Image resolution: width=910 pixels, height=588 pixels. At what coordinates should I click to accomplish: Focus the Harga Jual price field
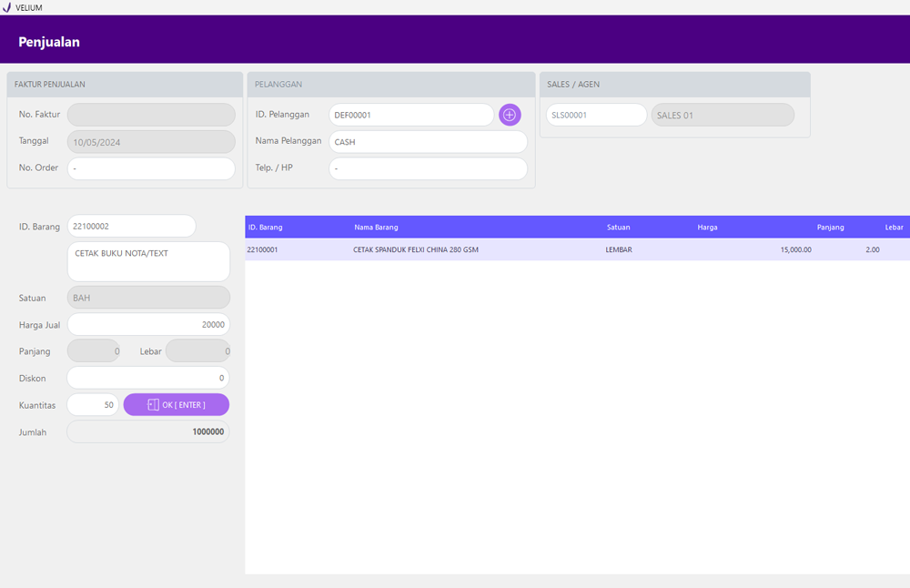148,324
